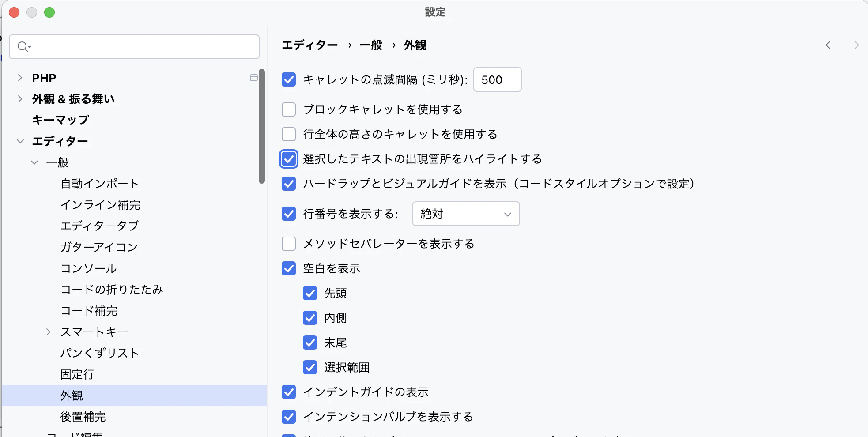868x437 pixels.
Task: Enable ブロックキャレットを使用する option
Action: click(x=289, y=109)
